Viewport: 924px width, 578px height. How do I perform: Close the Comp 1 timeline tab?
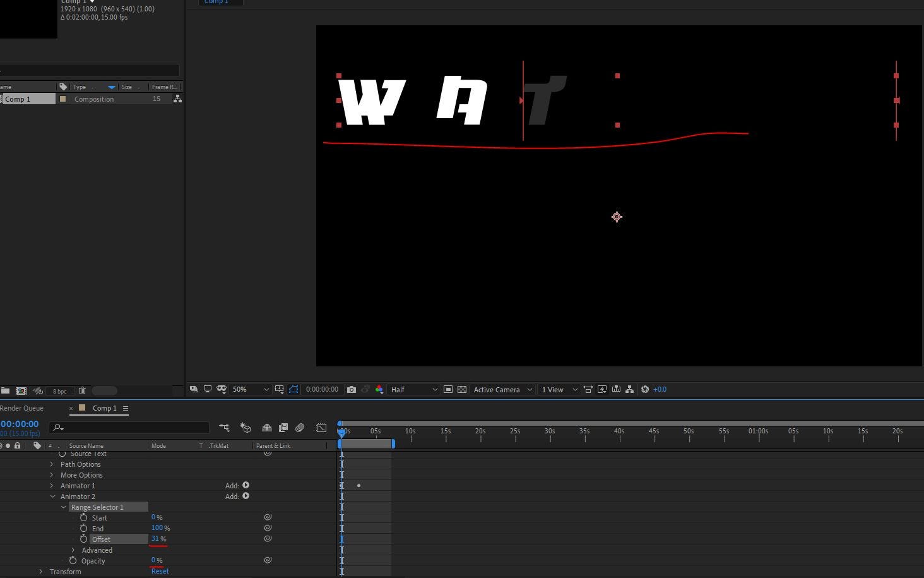[x=71, y=408]
